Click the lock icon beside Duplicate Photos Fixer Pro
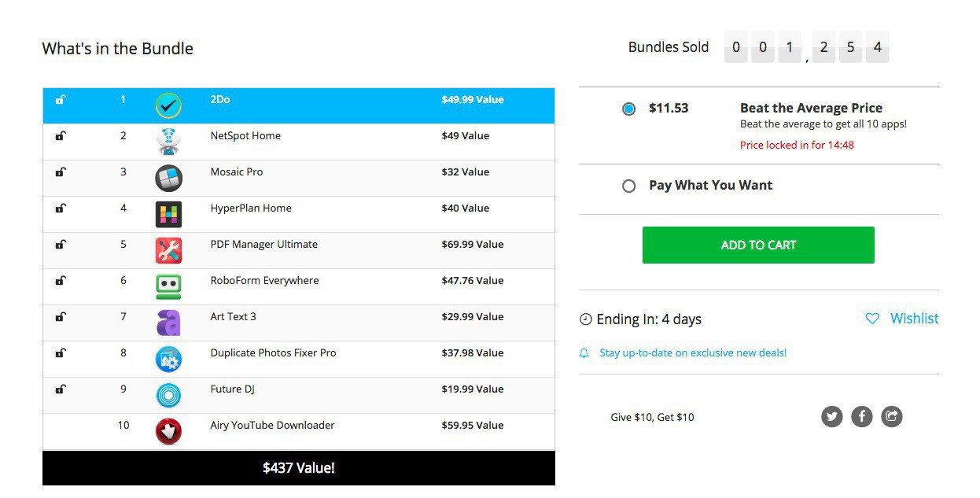 pyautogui.click(x=61, y=353)
